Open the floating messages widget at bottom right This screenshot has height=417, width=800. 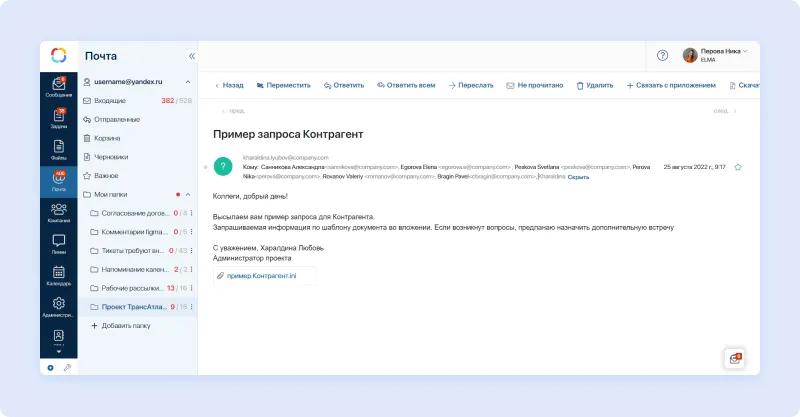[735, 358]
